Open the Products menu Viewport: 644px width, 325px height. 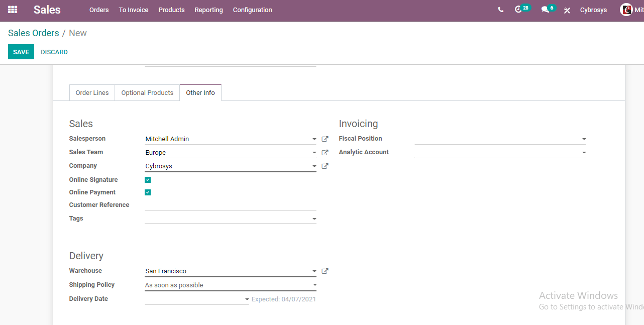click(171, 10)
